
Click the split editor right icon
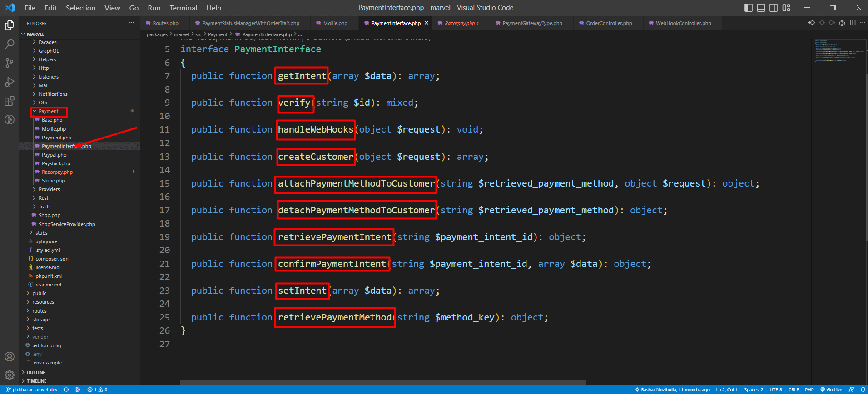853,23
